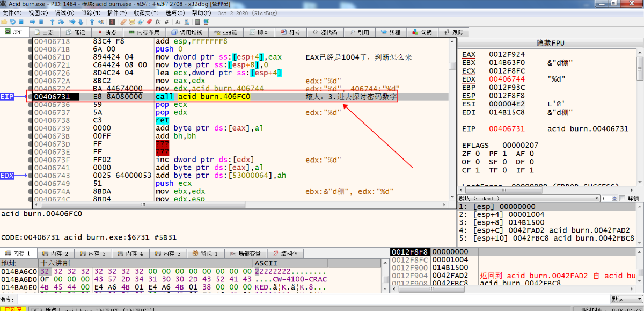Toggle breakpoint bullet at address 00406736
Screen dimensions: 644x311
tap(30, 105)
